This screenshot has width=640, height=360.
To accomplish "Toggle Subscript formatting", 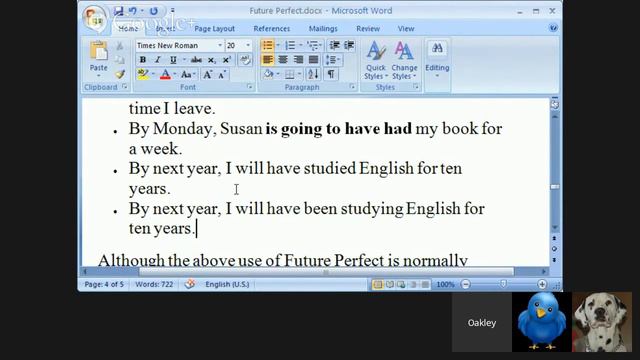I will 211,60.
